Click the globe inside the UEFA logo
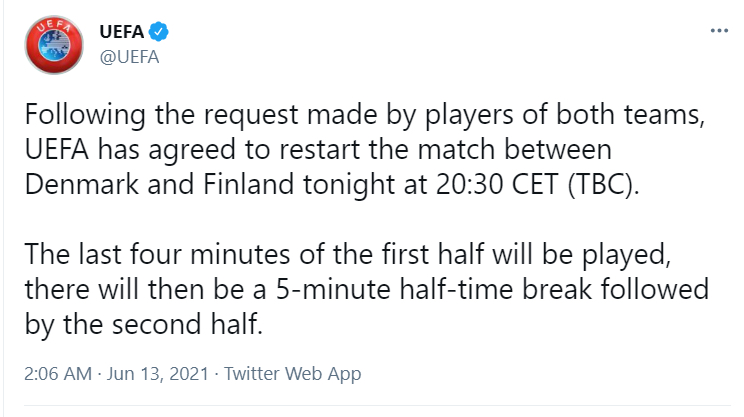This screenshot has height=417, width=744. click(x=54, y=46)
